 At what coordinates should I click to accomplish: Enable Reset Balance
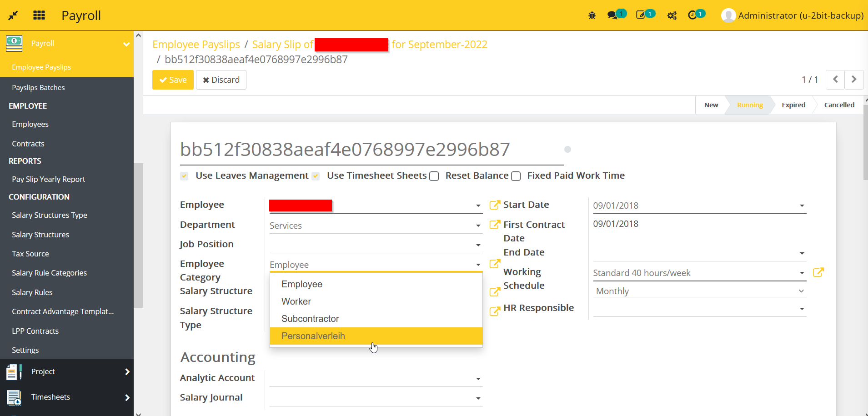[434, 176]
